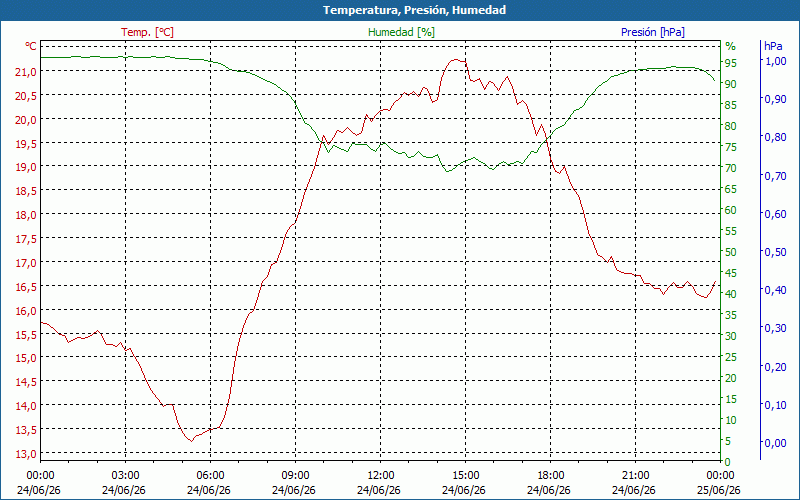Click the green 35 tick on humidity axis

point(731,315)
